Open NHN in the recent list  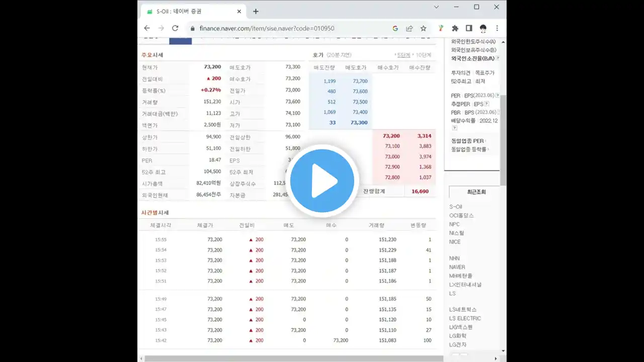pyautogui.click(x=454, y=258)
